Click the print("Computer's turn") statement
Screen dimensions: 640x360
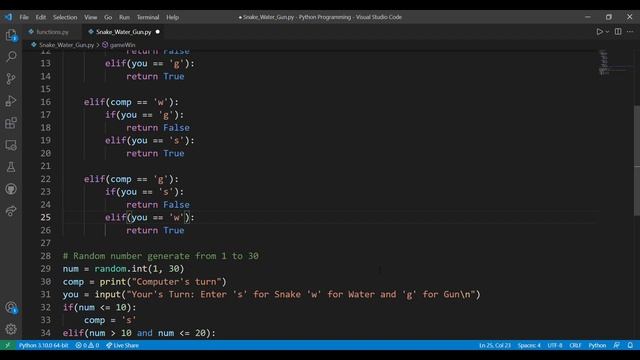coord(163,282)
